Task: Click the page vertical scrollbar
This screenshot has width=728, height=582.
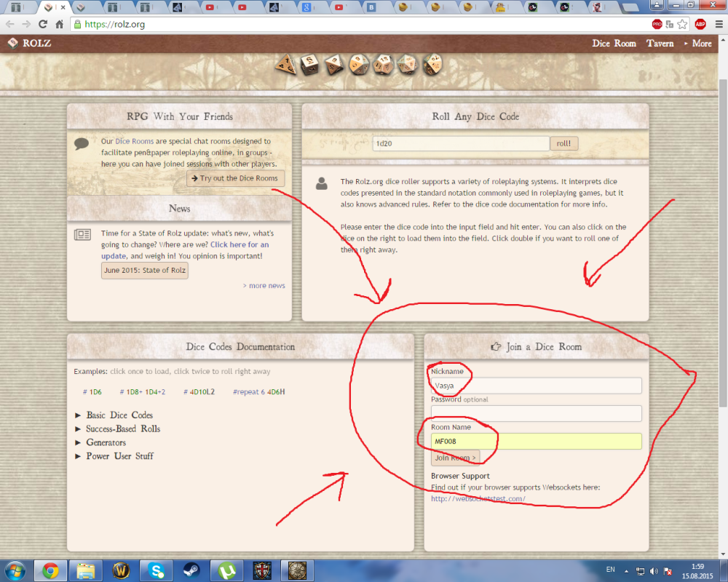Action: click(723, 243)
